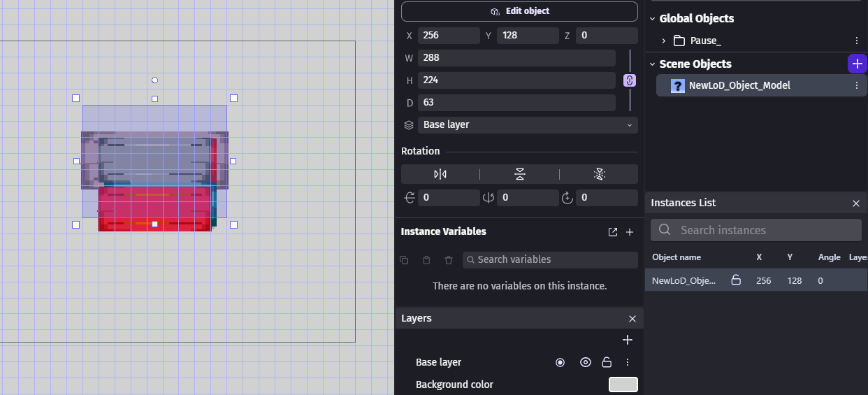Close the Layers panel

point(632,318)
